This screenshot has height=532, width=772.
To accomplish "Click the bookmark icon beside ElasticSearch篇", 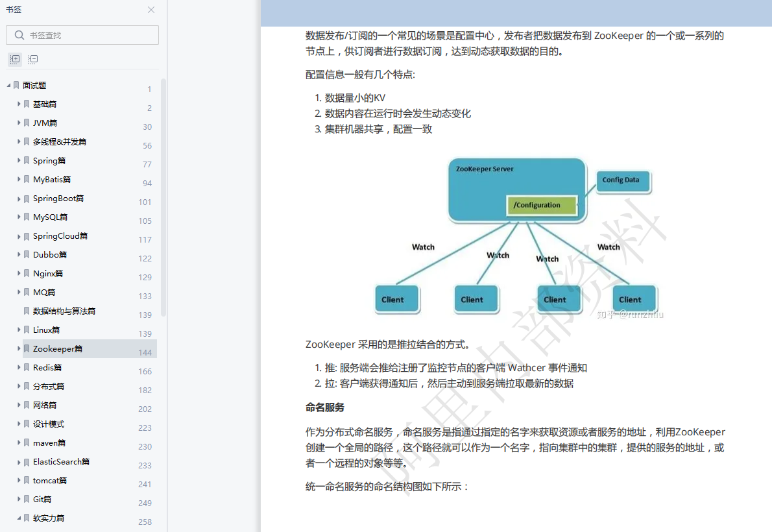I will [27, 461].
